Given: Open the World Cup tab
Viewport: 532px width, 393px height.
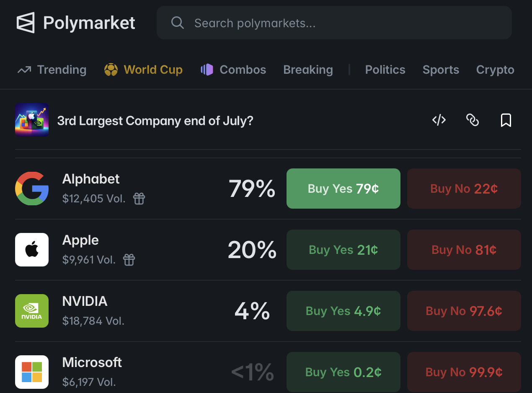Looking at the screenshot, I should point(143,70).
